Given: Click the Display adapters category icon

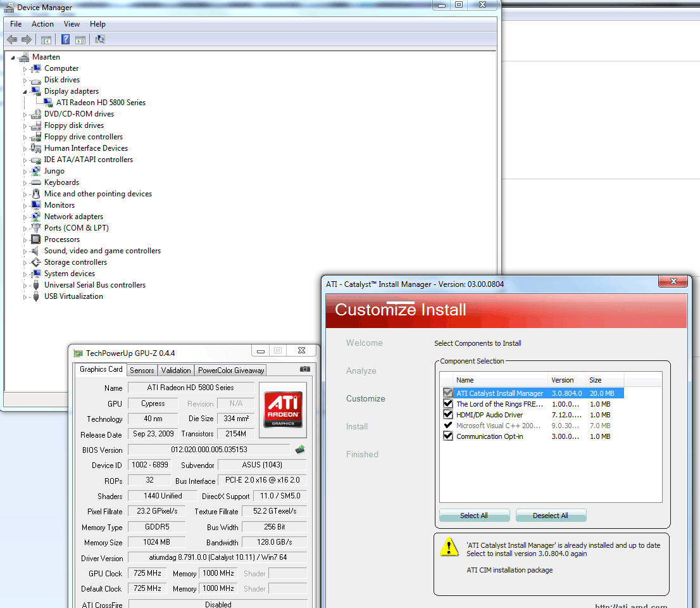Looking at the screenshot, I should click(35, 91).
